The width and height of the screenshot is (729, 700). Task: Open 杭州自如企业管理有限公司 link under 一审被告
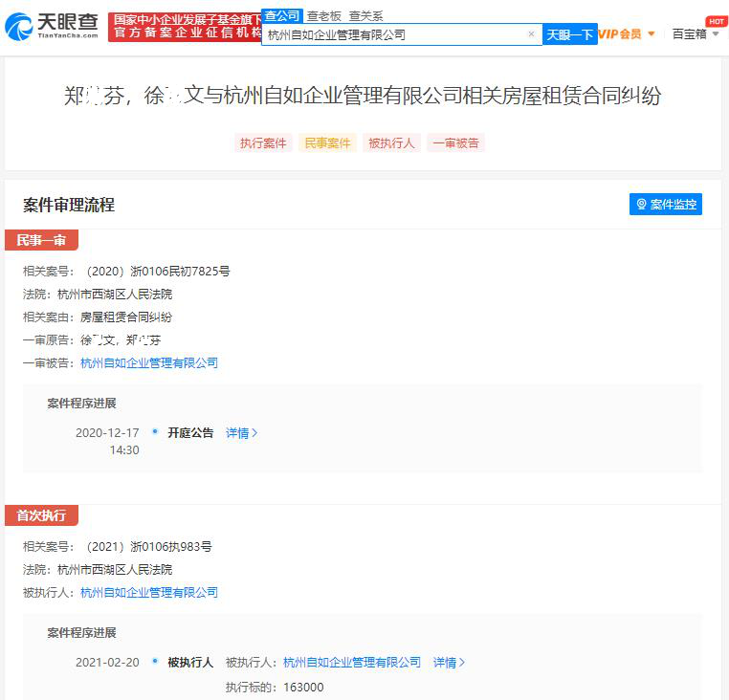click(x=149, y=363)
